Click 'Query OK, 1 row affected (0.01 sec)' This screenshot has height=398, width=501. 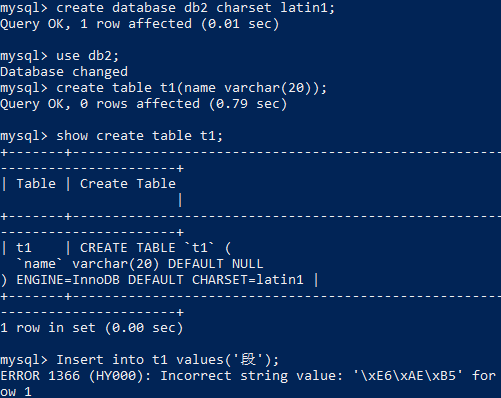click(x=140, y=24)
